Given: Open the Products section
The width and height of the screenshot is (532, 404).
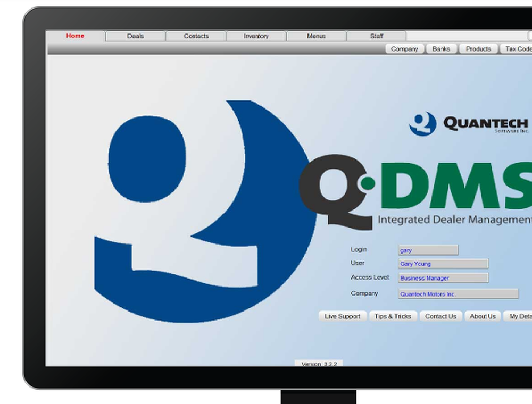Looking at the screenshot, I should (x=477, y=48).
